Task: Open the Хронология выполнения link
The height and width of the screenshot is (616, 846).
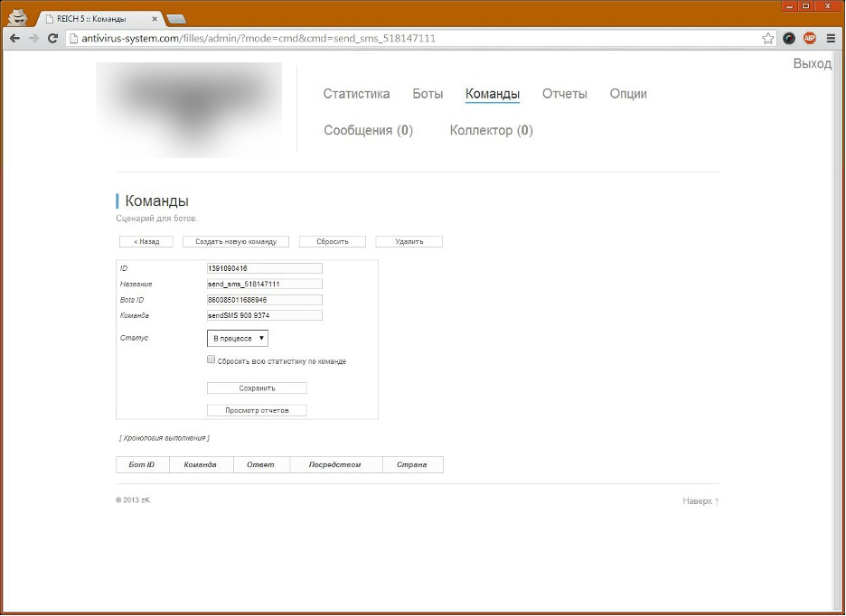Action: tap(164, 437)
